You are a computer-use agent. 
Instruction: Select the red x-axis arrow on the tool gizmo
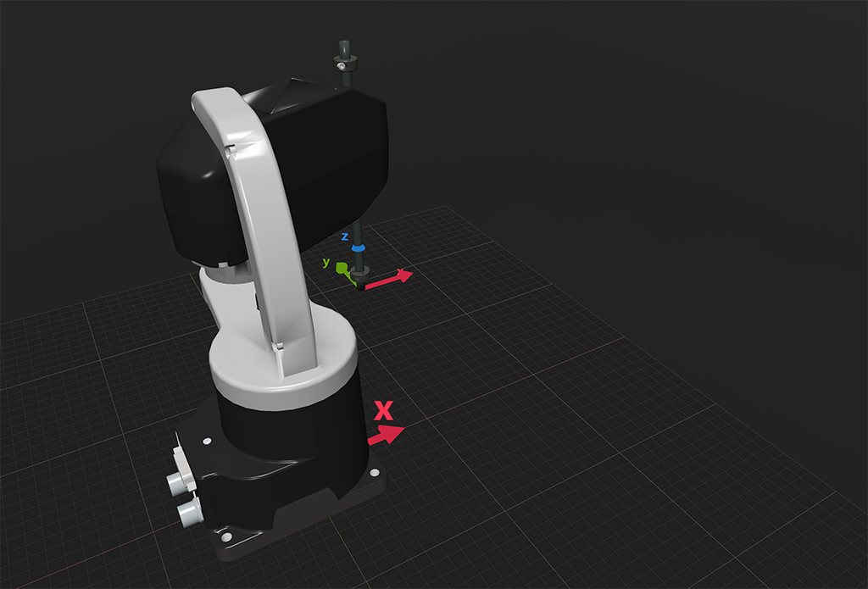click(390, 279)
